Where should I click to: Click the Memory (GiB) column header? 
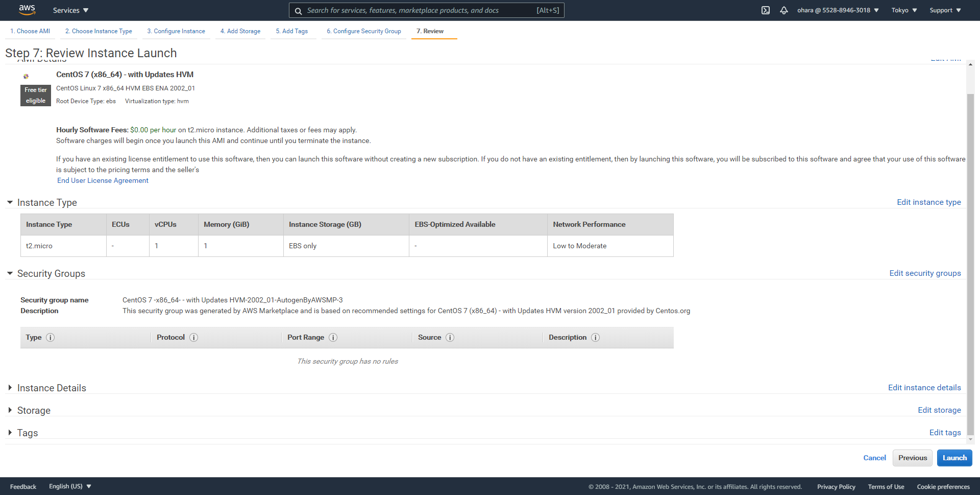click(x=241, y=224)
